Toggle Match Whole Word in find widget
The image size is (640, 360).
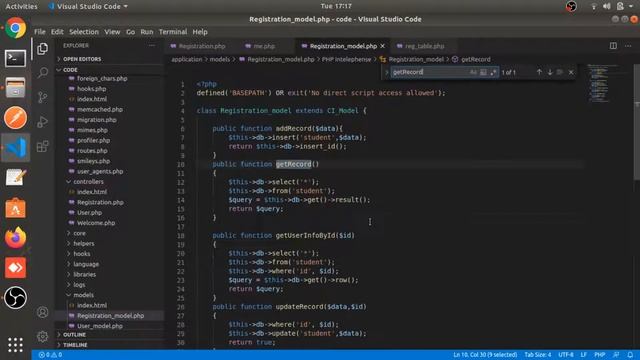pyautogui.click(x=483, y=72)
